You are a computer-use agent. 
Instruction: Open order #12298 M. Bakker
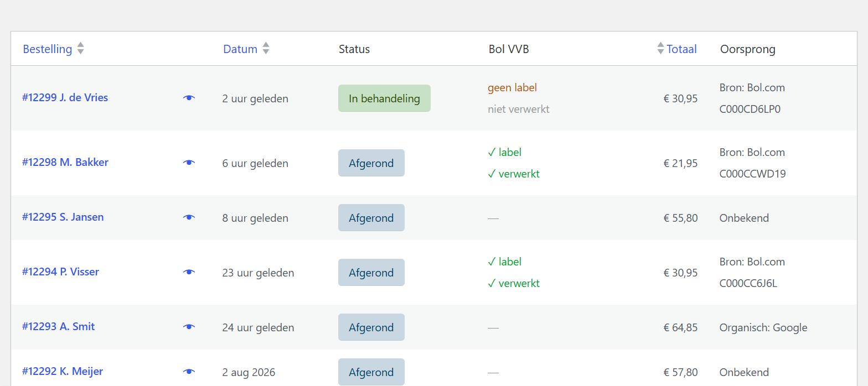click(x=65, y=162)
